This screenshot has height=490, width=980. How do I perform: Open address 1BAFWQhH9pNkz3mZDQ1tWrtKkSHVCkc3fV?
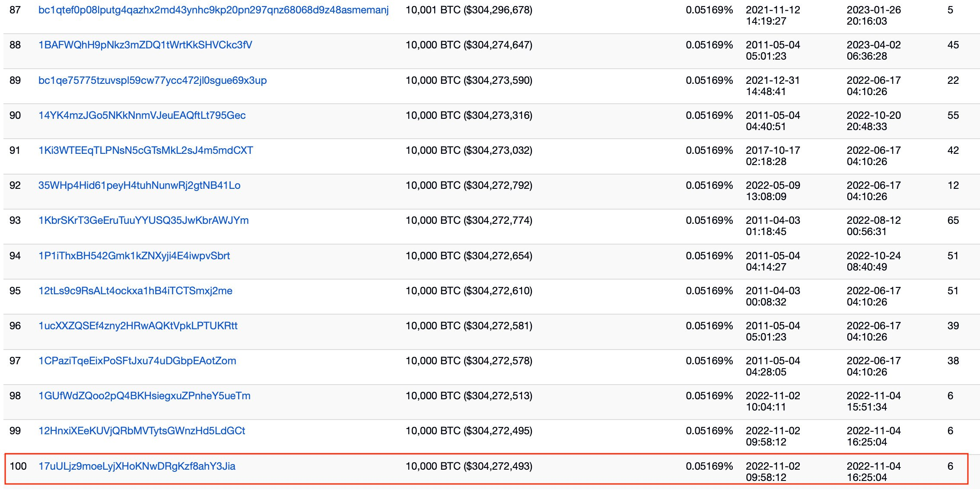coord(145,45)
